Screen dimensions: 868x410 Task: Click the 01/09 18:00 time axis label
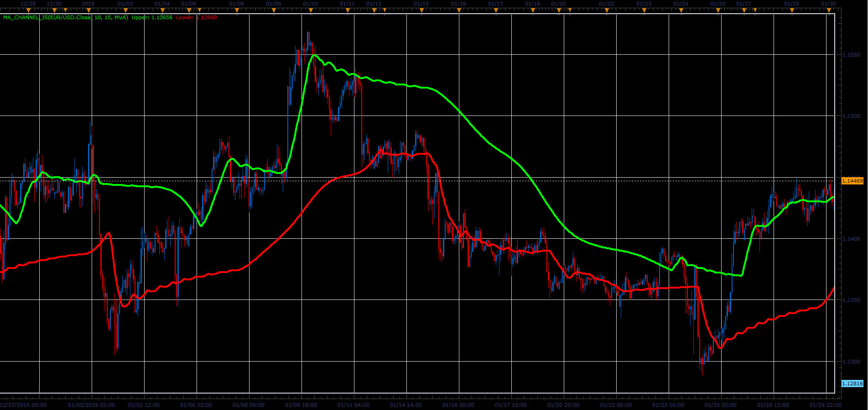301,405
